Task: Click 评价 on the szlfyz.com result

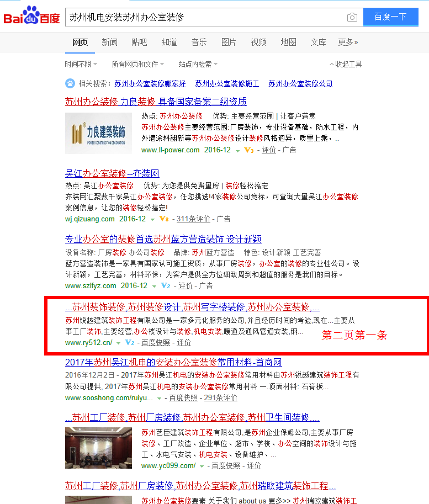Action: [186, 286]
